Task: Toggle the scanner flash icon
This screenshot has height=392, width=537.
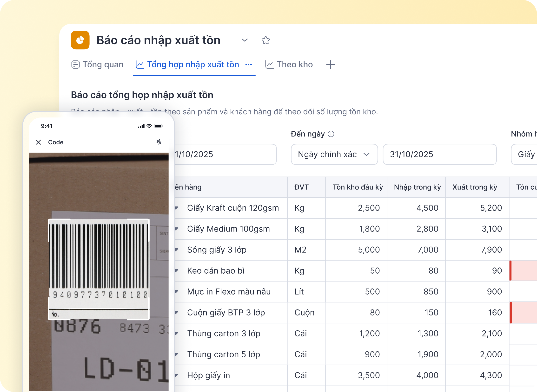Action: pyautogui.click(x=159, y=142)
